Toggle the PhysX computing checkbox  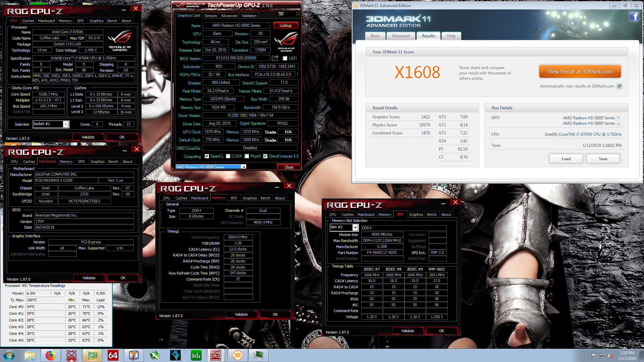click(x=247, y=156)
